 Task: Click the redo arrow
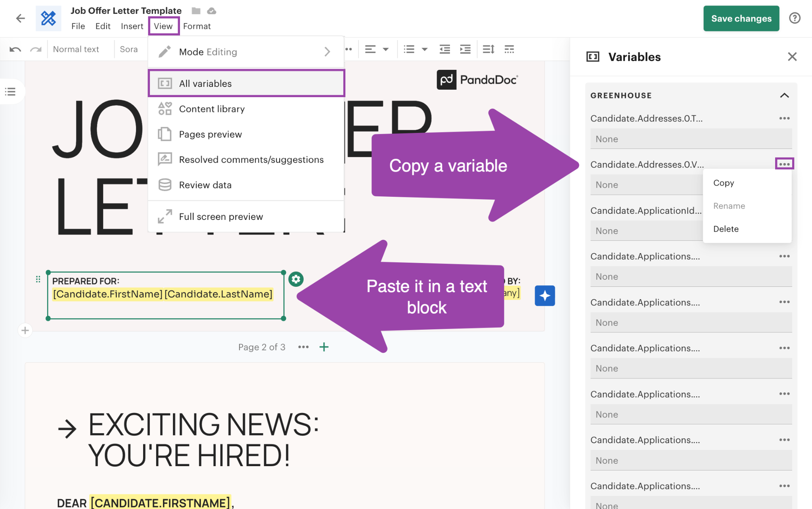[36, 49]
